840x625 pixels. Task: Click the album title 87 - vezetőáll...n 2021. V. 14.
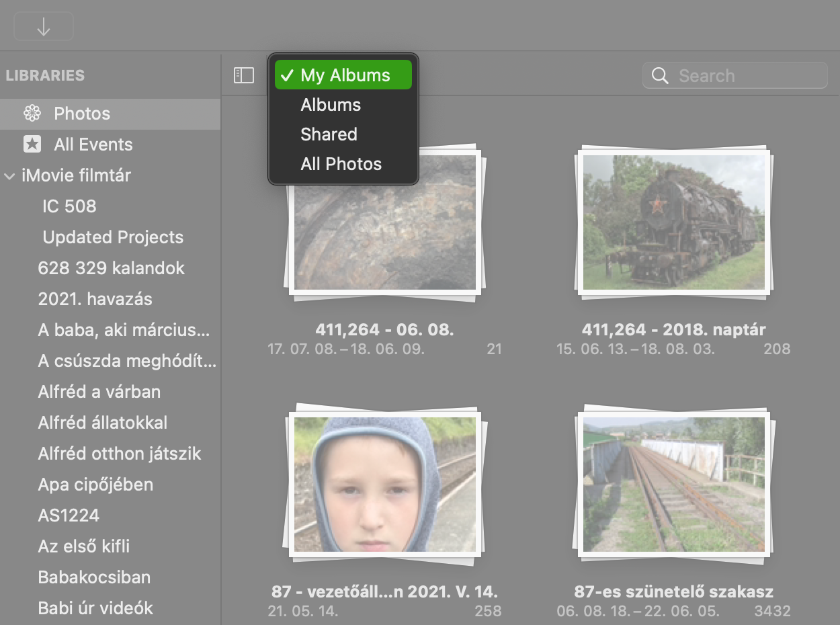coord(385,592)
